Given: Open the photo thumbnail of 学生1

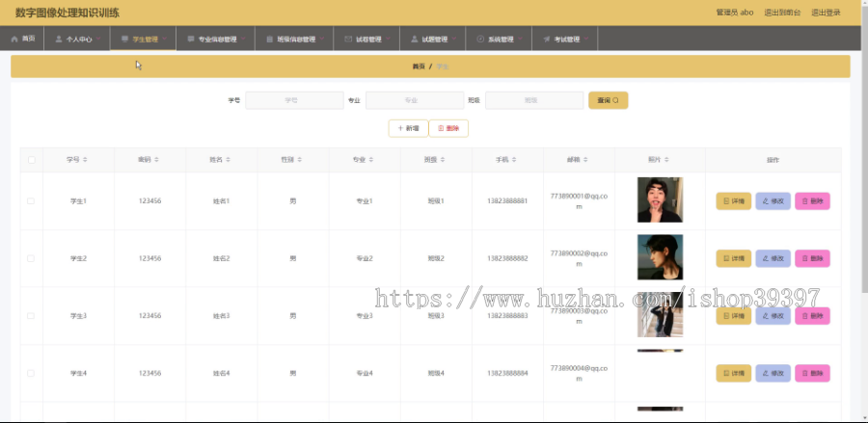Looking at the screenshot, I should point(660,199).
